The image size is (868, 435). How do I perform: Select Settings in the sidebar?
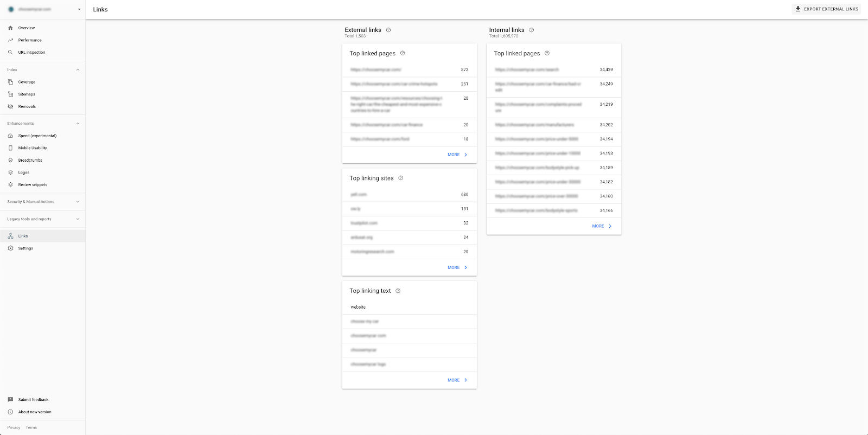coord(43,248)
